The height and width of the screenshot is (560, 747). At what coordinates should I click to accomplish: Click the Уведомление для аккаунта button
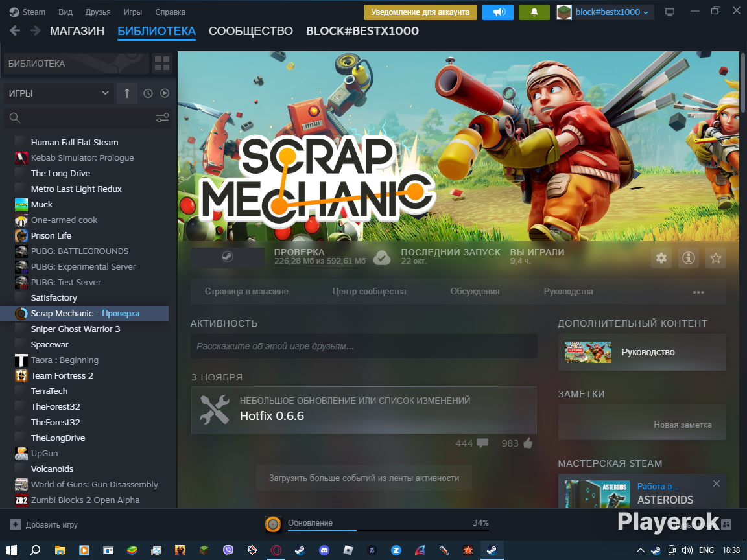point(420,12)
